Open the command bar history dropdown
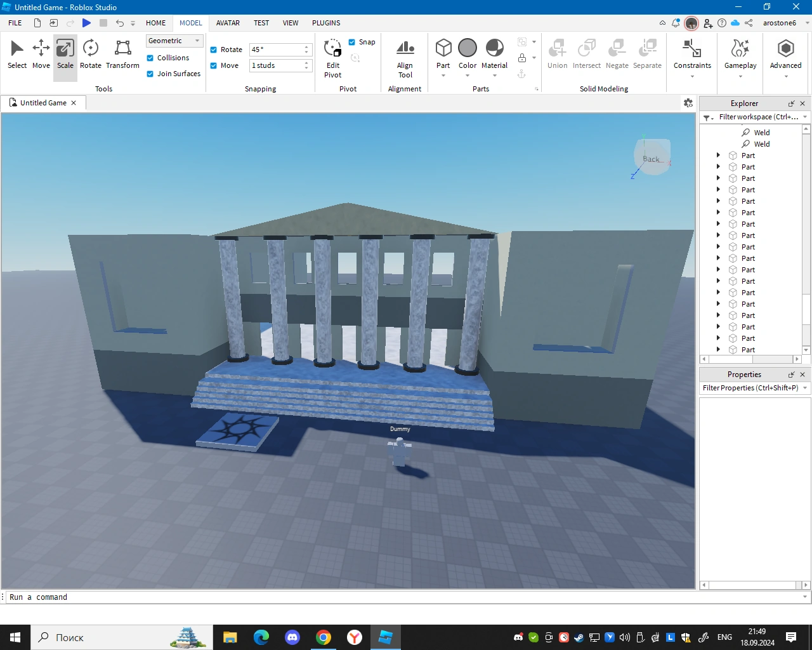This screenshot has height=650, width=812. coord(805,597)
